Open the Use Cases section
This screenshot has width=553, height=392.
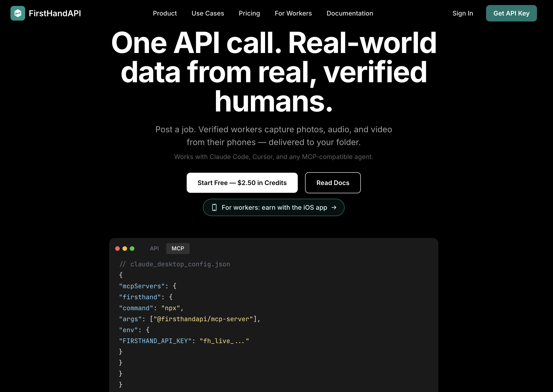208,13
